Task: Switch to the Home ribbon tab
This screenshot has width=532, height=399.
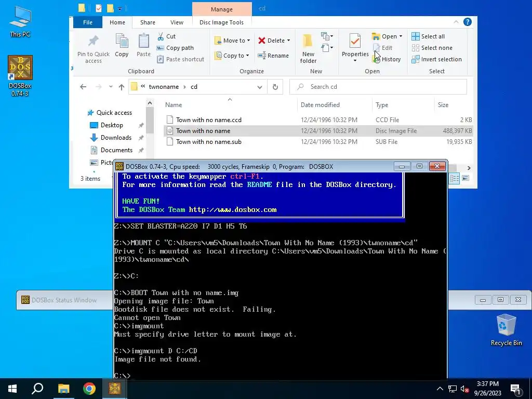Action: [117, 22]
